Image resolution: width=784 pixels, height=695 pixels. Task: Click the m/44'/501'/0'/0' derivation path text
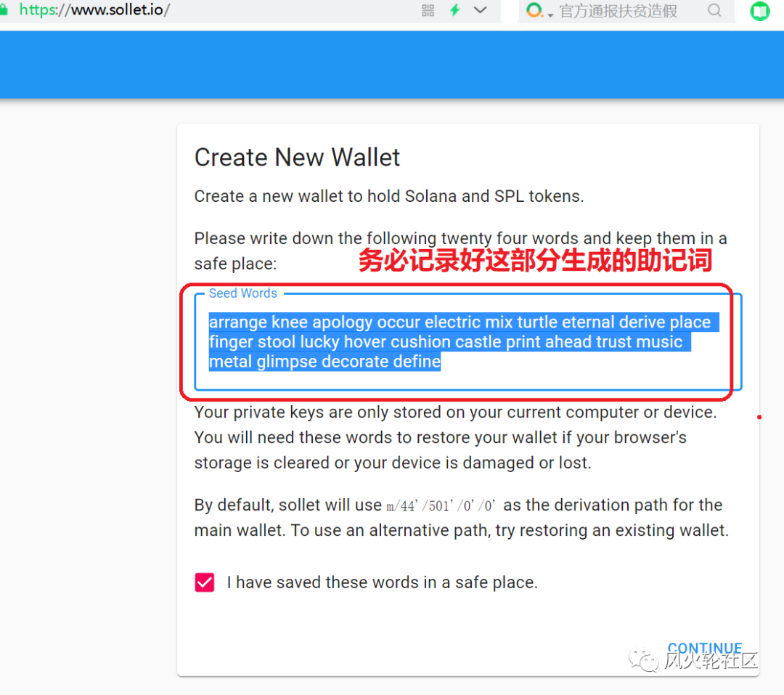coord(441,506)
